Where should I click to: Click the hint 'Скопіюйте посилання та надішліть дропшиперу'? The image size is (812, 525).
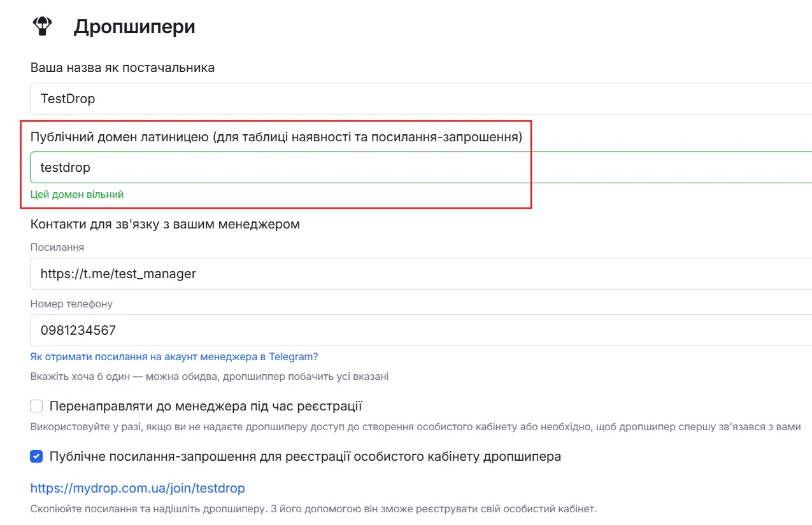click(313, 509)
